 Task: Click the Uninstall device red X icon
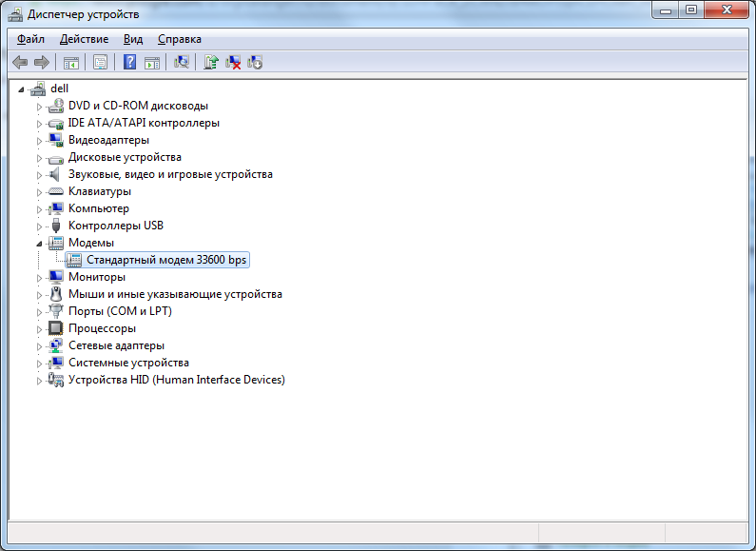pyautogui.click(x=233, y=62)
